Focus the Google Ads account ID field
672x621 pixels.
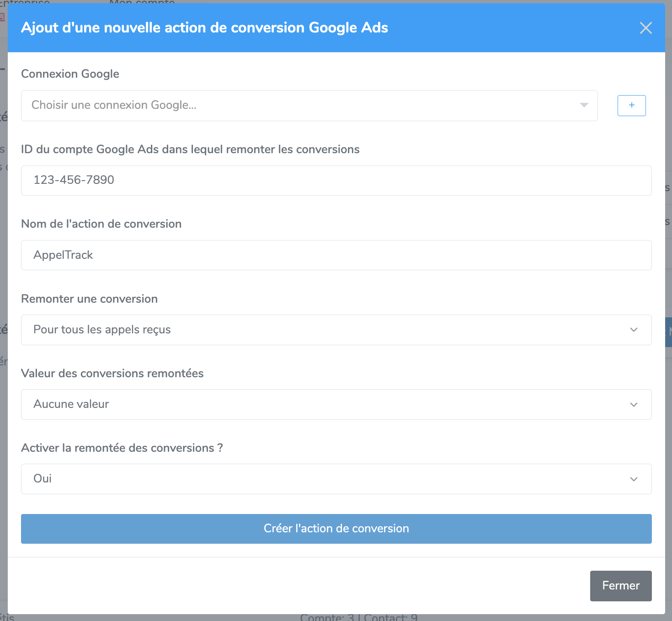tap(336, 181)
